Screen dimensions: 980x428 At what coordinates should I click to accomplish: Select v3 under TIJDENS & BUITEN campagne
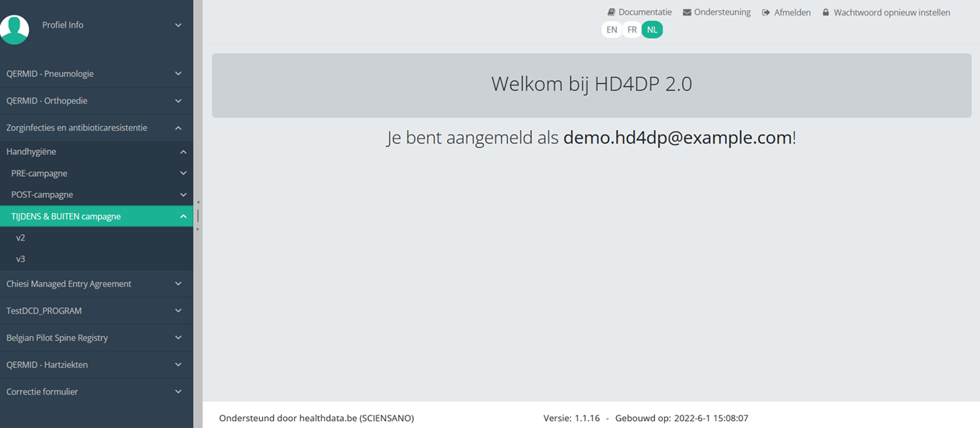coord(21,258)
